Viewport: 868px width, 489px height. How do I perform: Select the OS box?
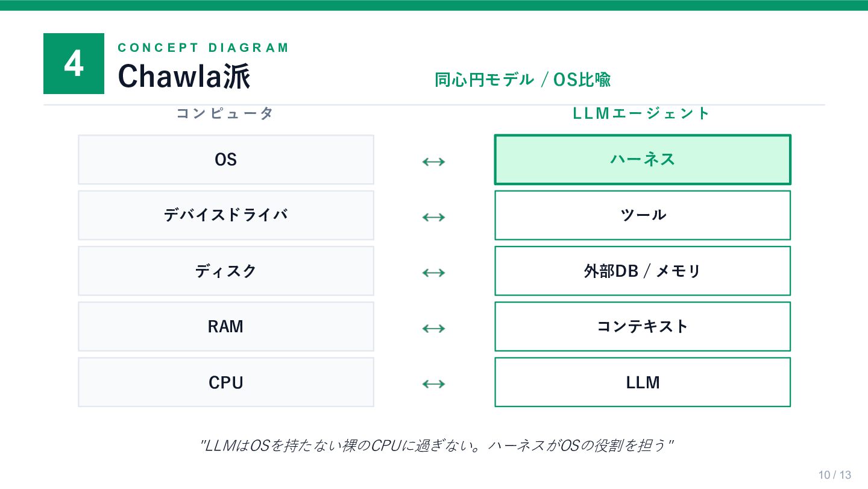pyautogui.click(x=226, y=160)
